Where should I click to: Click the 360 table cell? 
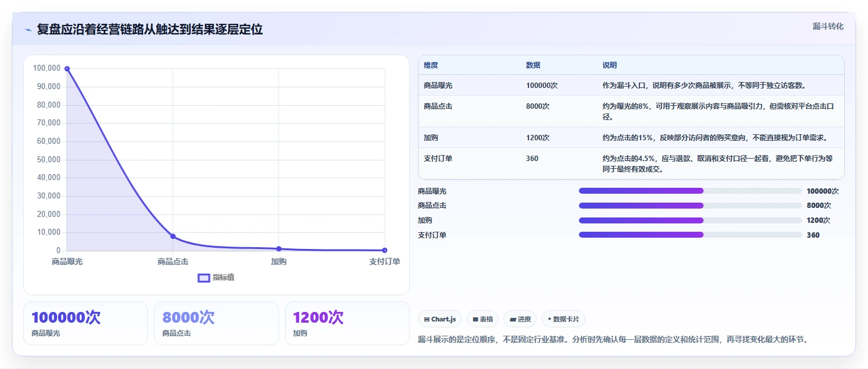[532, 159]
